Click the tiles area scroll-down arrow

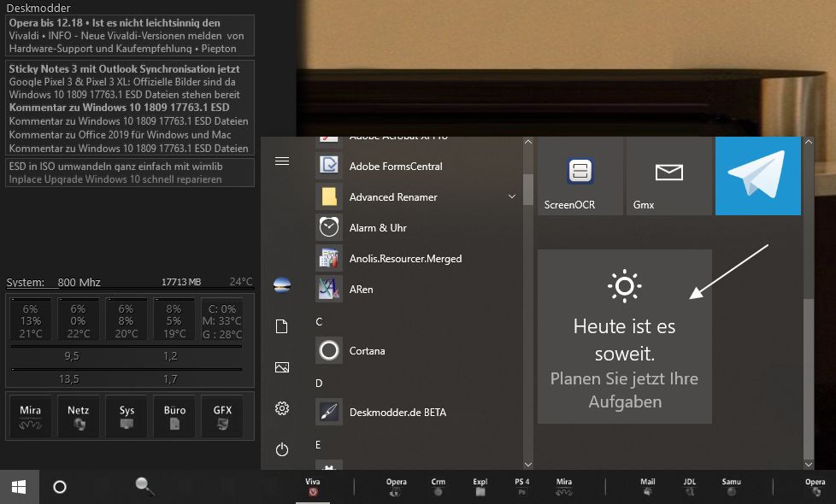(x=809, y=464)
